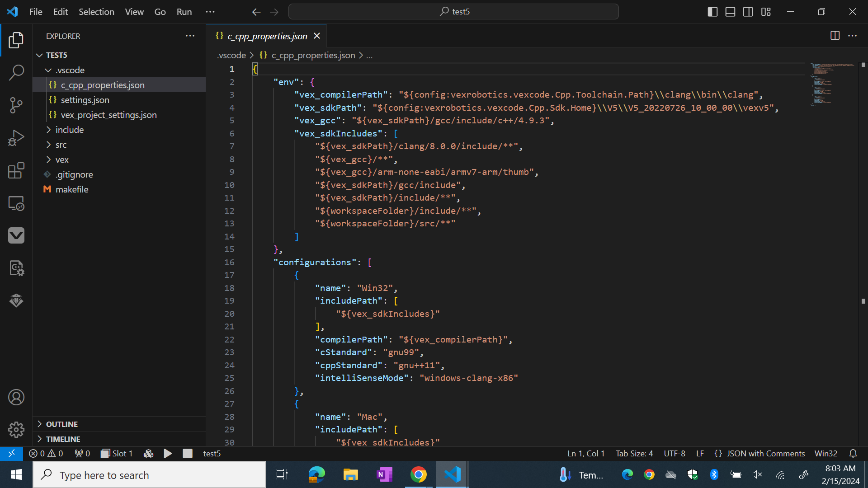Open notifications bell in status bar
This screenshot has height=488, width=868.
click(853, 453)
